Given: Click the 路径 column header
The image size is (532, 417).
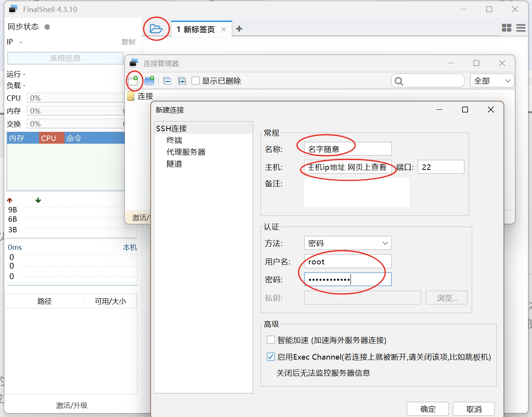Looking at the screenshot, I should (44, 301).
